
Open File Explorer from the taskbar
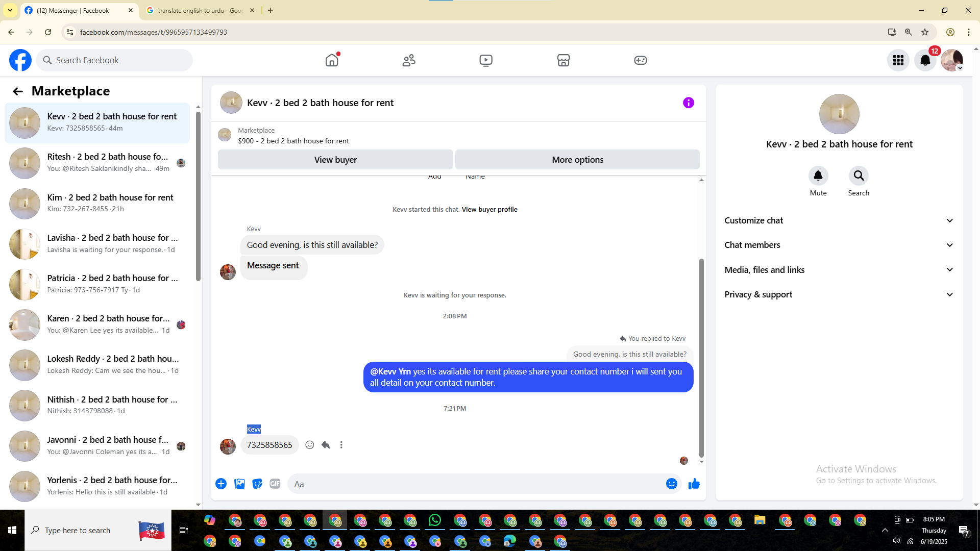pyautogui.click(x=760, y=520)
